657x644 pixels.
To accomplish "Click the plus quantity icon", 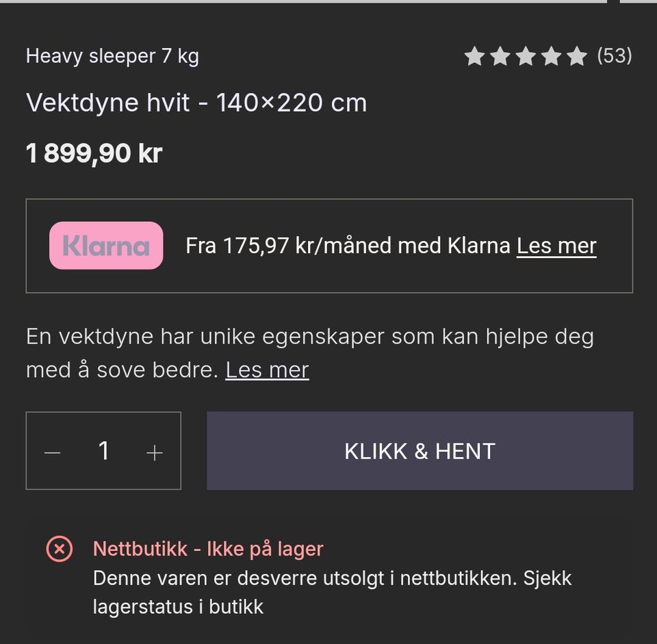I will click(x=155, y=452).
